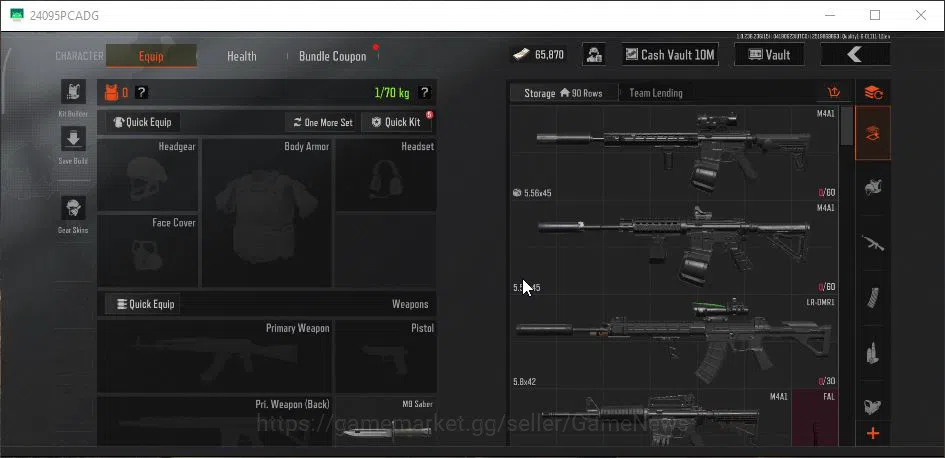Click the storage list scrollbar

[x=847, y=126]
